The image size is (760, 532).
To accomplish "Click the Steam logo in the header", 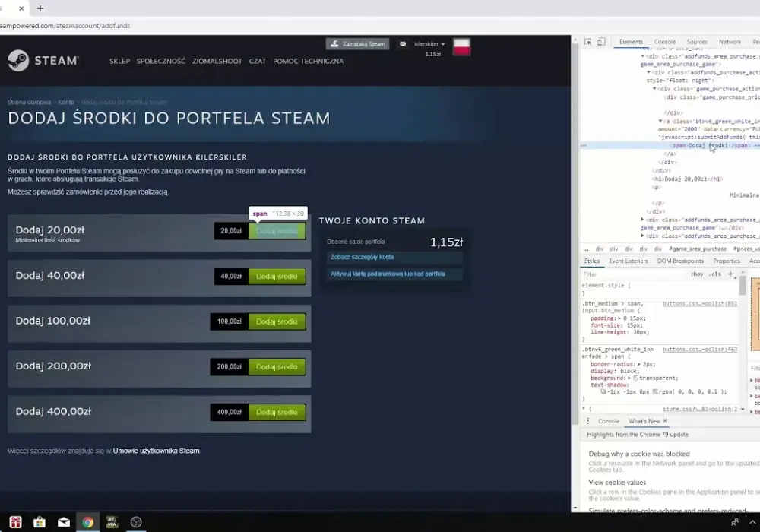I will [43, 61].
